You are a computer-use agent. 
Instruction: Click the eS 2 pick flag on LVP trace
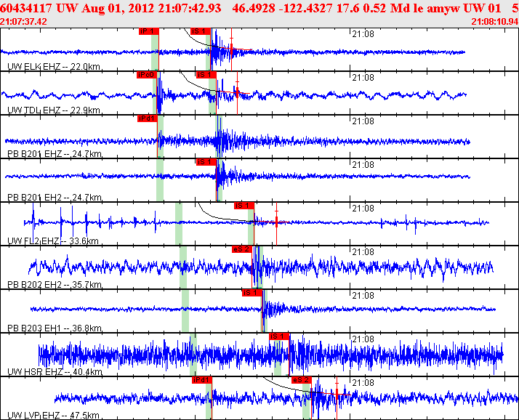tap(302, 379)
